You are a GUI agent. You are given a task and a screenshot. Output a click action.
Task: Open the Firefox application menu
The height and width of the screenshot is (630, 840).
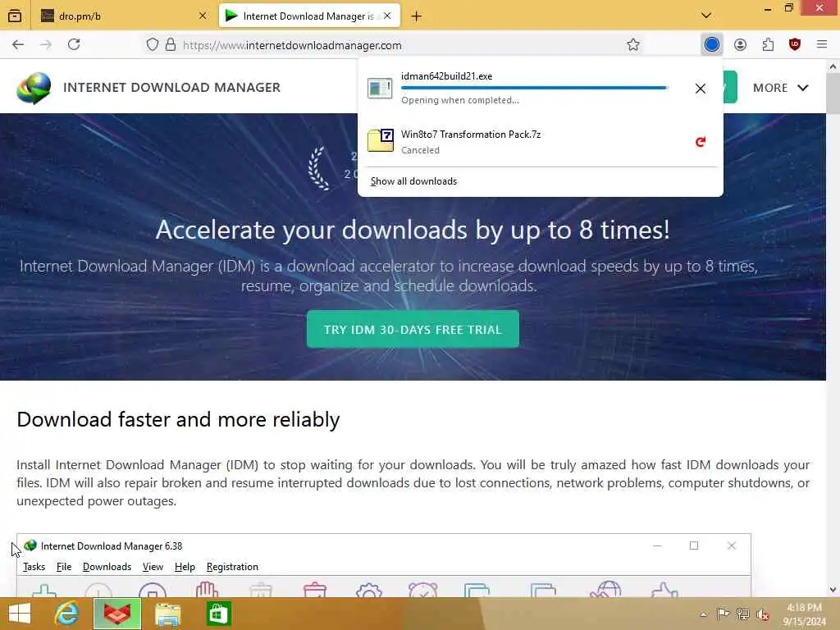[822, 44]
